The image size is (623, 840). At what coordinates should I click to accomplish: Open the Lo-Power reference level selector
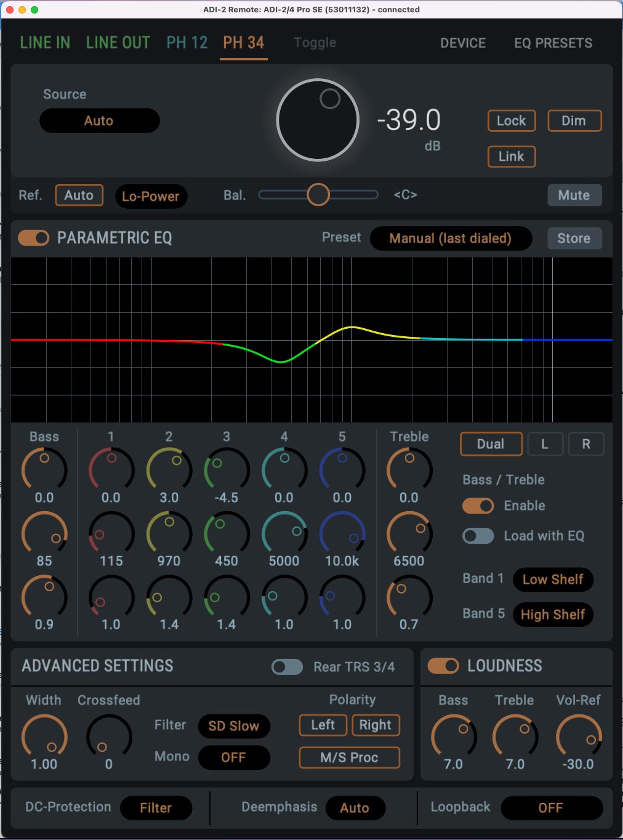point(151,196)
